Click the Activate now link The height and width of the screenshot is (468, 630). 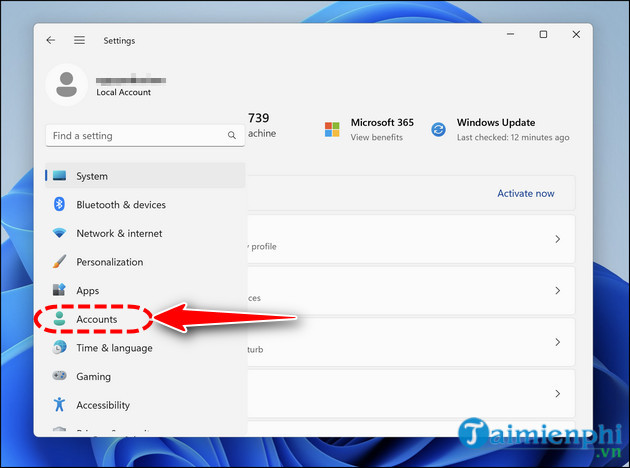point(525,194)
